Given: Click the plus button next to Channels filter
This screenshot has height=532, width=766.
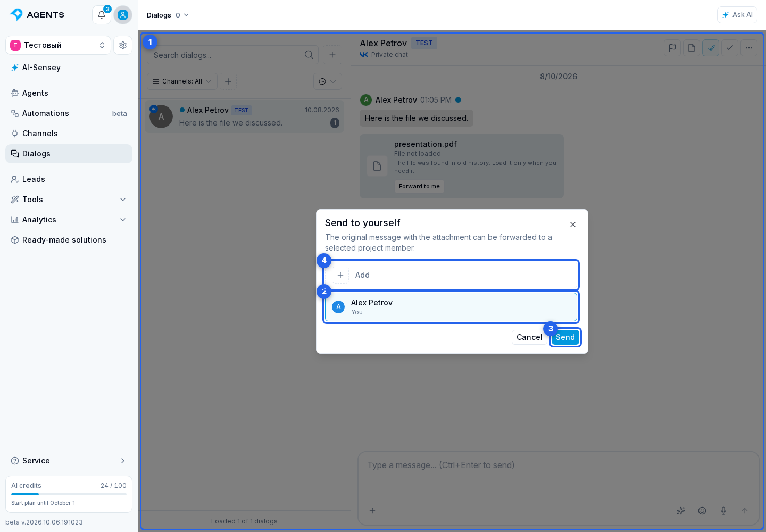Looking at the screenshot, I should click(228, 81).
